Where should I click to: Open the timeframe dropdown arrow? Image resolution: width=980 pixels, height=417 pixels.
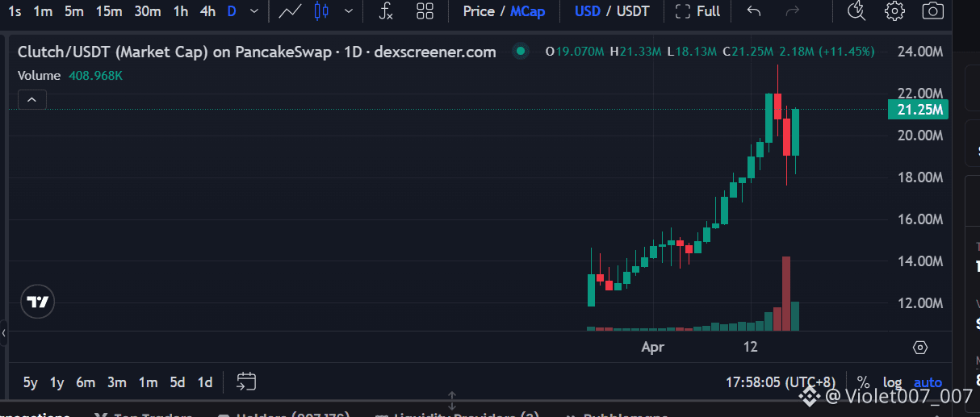(255, 11)
